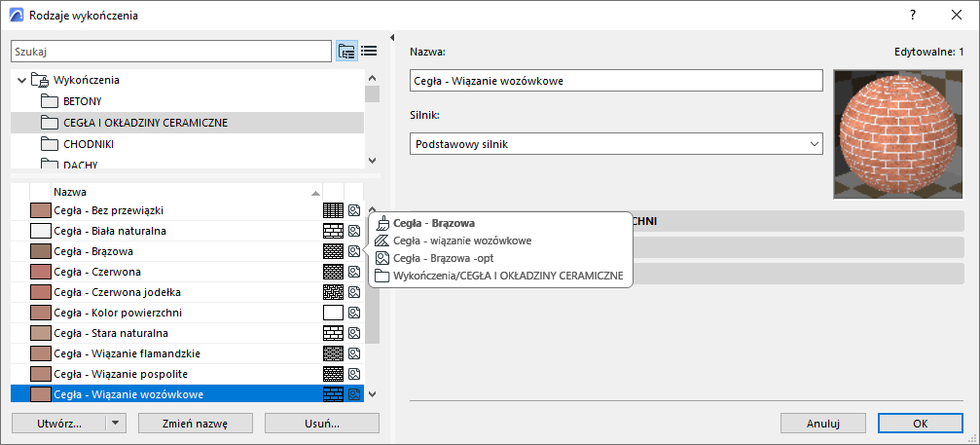Switch to flat list view
The height and width of the screenshot is (445, 980).
tap(369, 51)
